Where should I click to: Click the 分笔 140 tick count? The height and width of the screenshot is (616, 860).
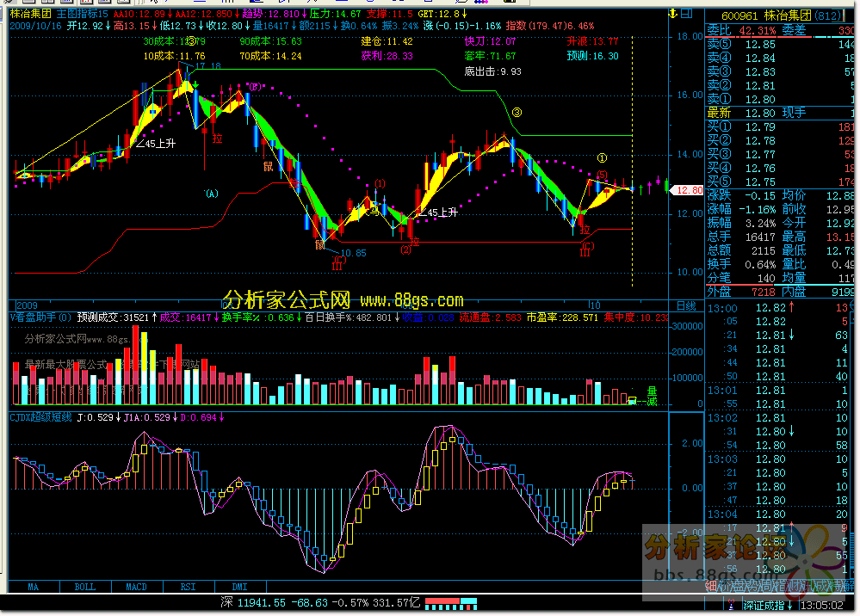(766, 278)
